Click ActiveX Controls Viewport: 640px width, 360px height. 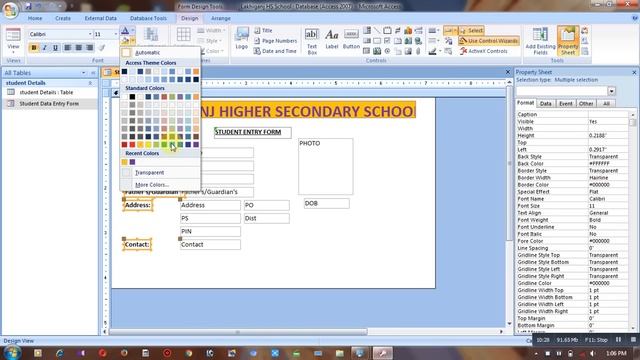pyautogui.click(x=484, y=51)
